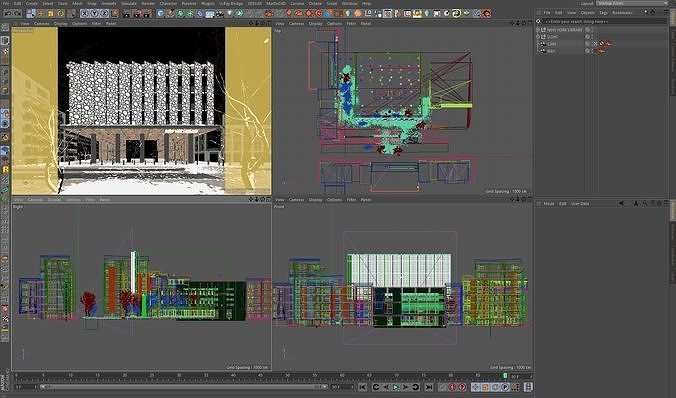Toggle red Autokeying button
The image size is (676, 398).
[x=462, y=387]
